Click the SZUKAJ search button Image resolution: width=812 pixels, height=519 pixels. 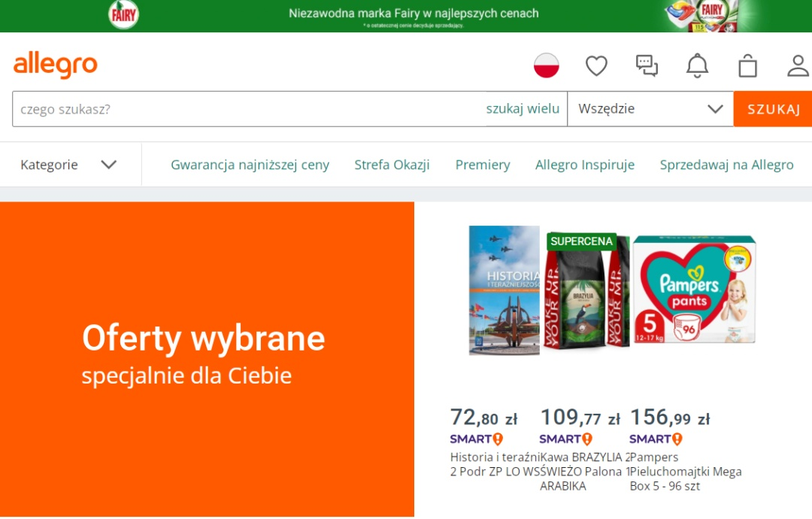(x=773, y=109)
